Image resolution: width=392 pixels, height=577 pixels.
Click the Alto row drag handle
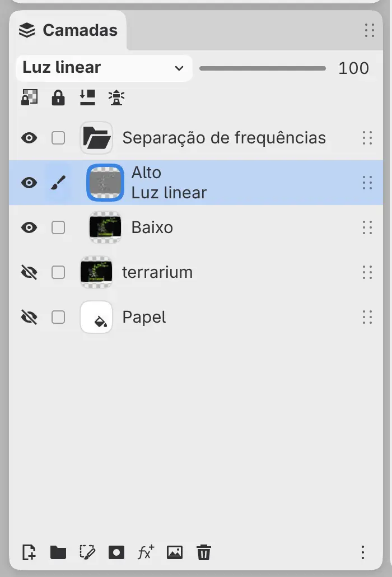[x=367, y=183]
